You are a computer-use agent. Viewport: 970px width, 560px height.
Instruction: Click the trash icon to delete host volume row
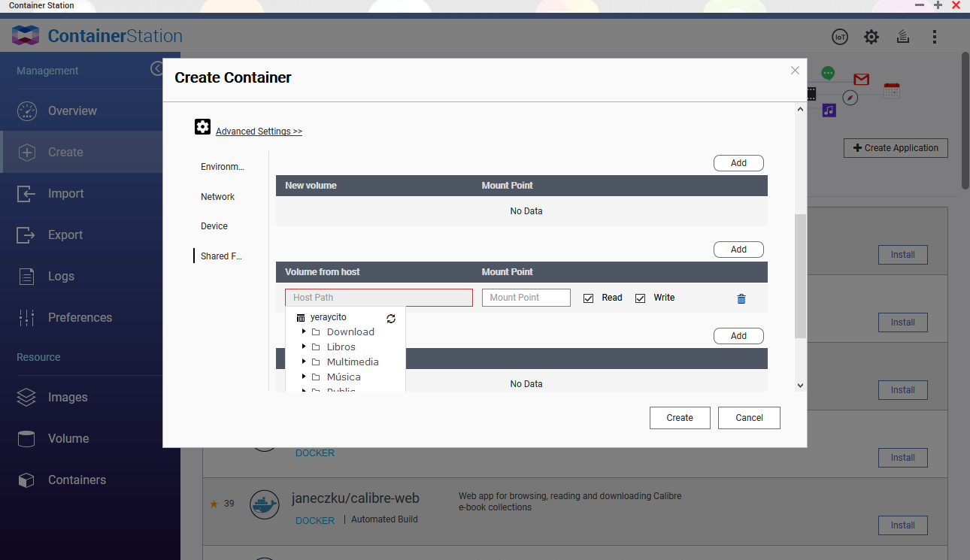[x=741, y=298]
